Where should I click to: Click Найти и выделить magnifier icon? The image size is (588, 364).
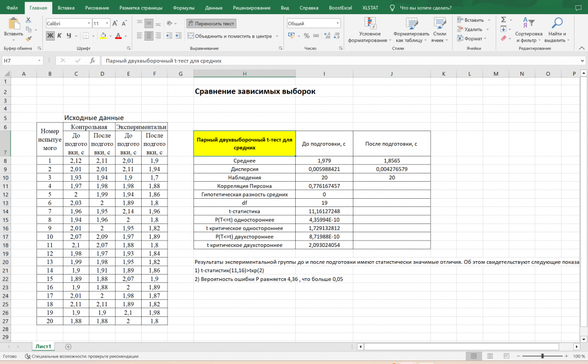coord(555,24)
